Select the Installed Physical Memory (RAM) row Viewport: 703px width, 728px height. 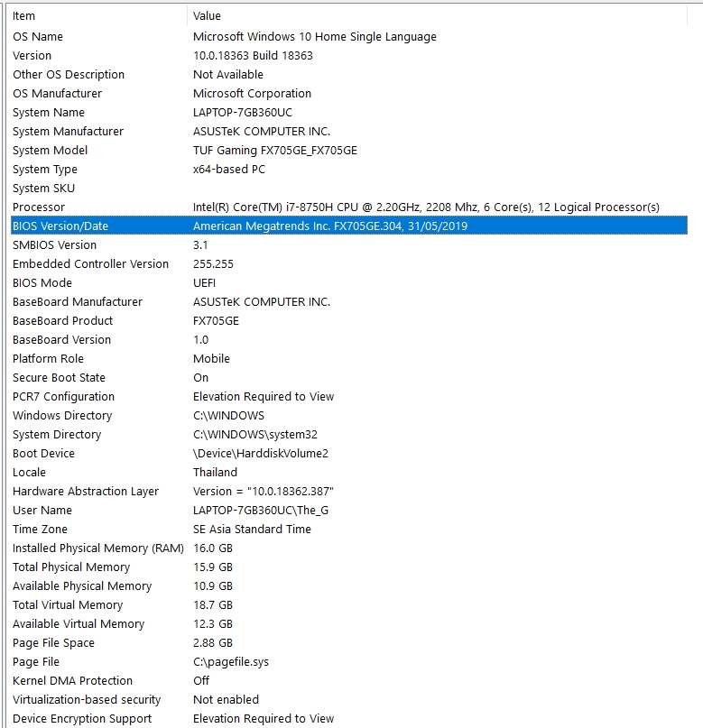(348, 548)
